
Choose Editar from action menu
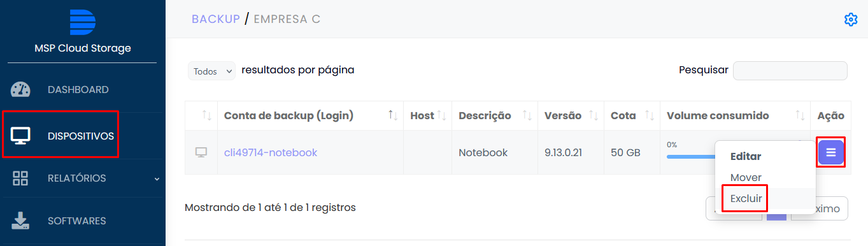(746, 156)
